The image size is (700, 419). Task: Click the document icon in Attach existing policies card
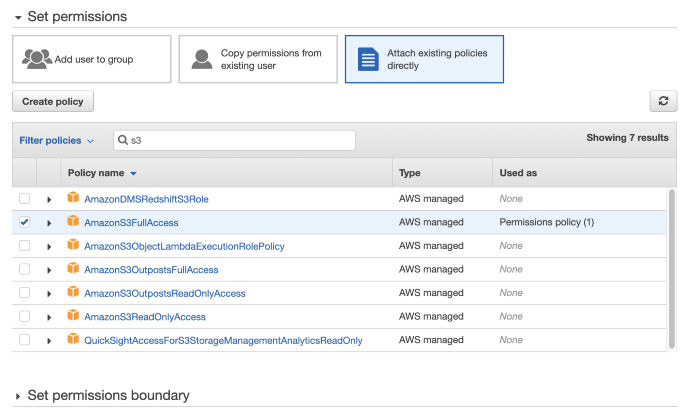pos(368,59)
